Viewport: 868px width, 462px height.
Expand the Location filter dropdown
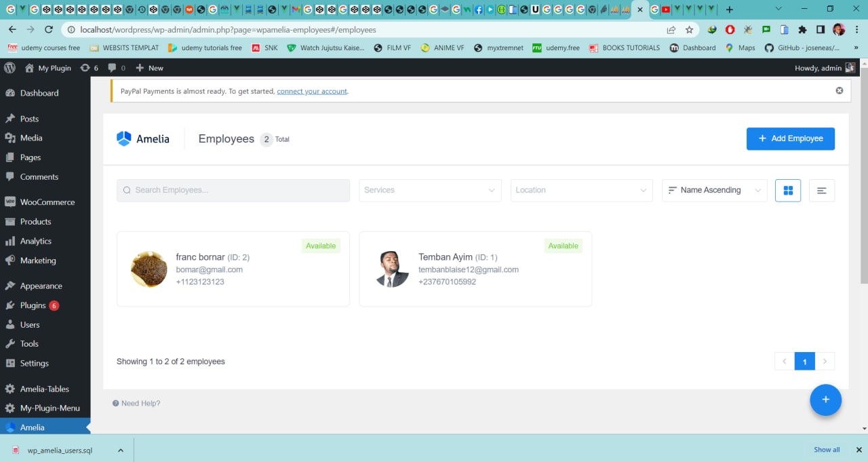[x=581, y=190]
